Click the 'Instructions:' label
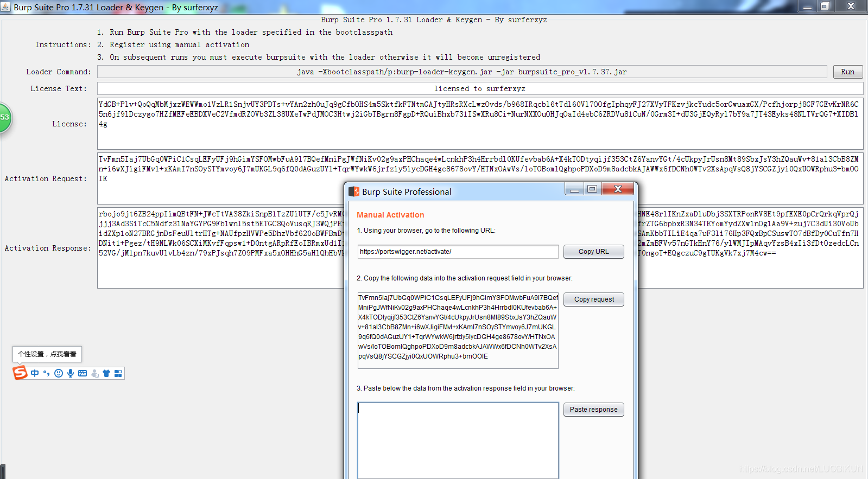 tap(64, 44)
